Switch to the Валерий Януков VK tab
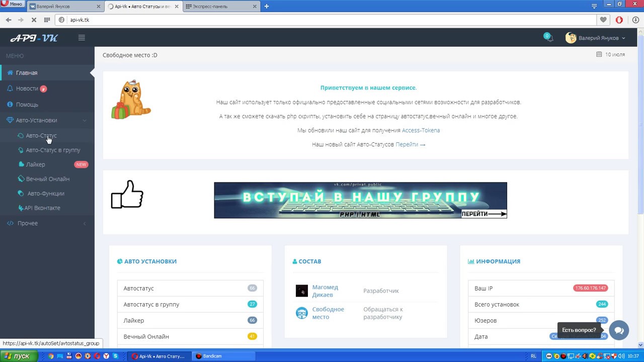 [65, 7]
